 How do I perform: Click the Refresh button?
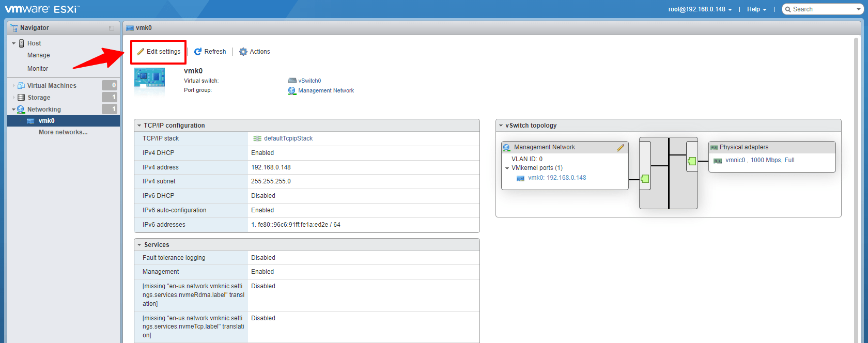click(210, 52)
